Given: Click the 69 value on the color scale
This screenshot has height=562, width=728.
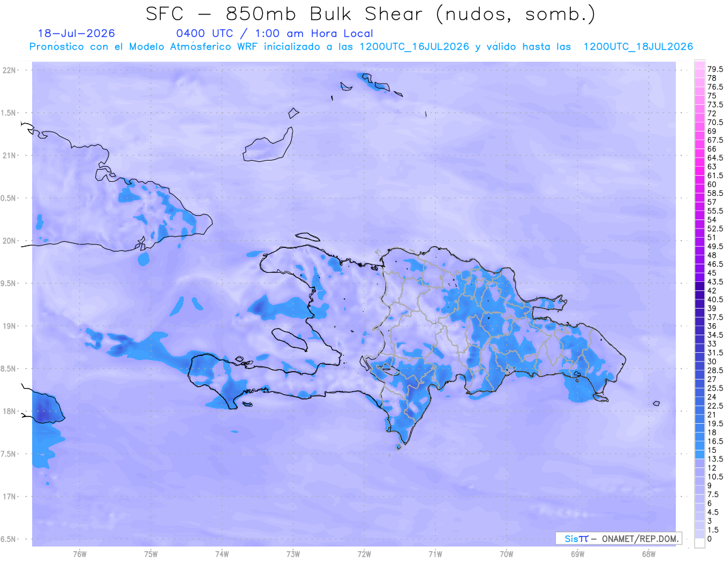Looking at the screenshot, I should [712, 131].
